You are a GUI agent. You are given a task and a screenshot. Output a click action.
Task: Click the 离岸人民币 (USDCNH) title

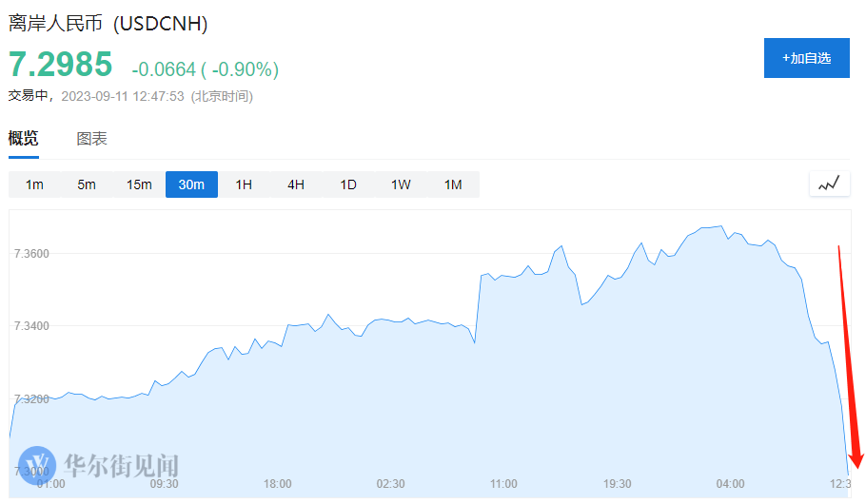click(x=108, y=24)
